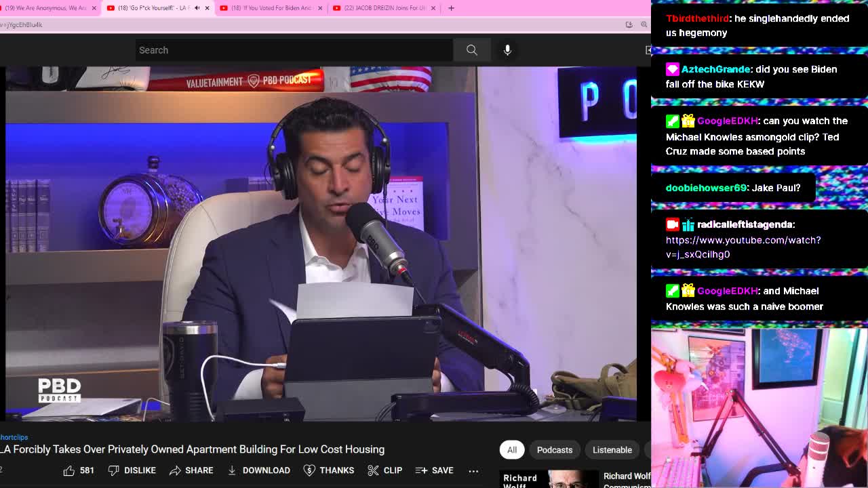The image size is (868, 488).
Task: Click the video title text
Action: (x=193, y=449)
